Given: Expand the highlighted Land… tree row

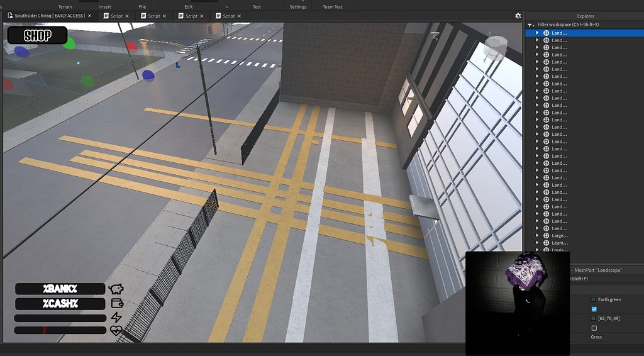Looking at the screenshot, I should coord(537,33).
